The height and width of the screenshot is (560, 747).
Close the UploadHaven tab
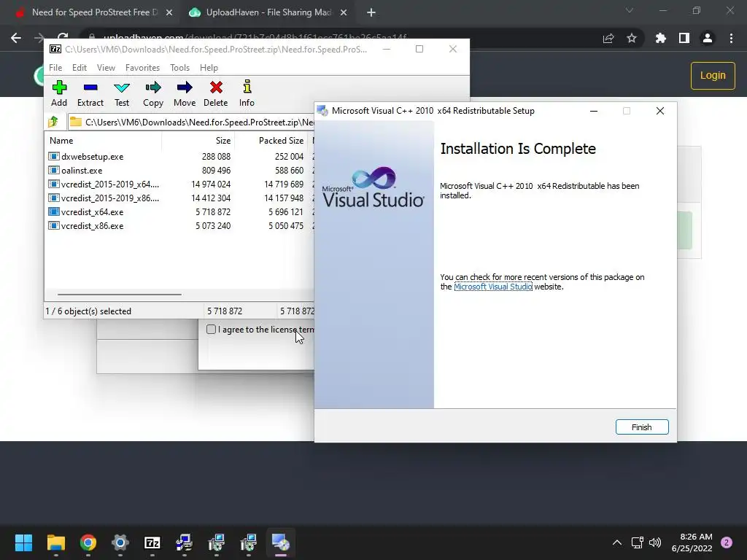(344, 12)
